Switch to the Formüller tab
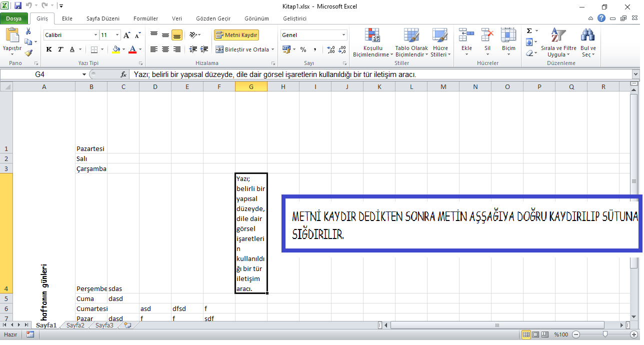The height and width of the screenshot is (345, 644). tap(145, 18)
